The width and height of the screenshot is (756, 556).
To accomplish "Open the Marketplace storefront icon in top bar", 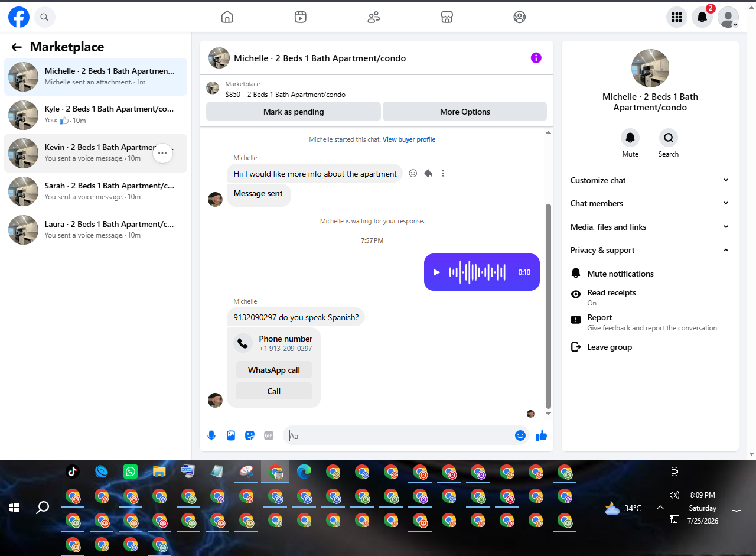I will (x=447, y=17).
